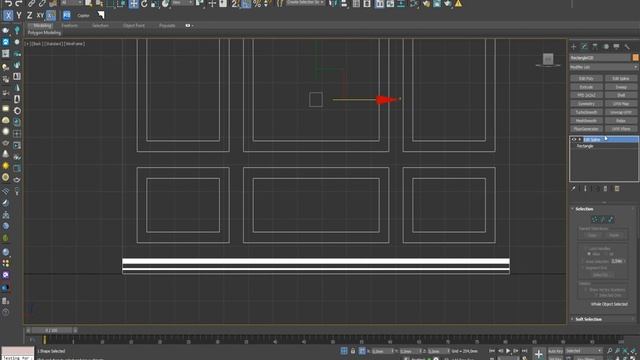Constrain to the XY plane button
The image size is (640, 360).
[x=40, y=16]
